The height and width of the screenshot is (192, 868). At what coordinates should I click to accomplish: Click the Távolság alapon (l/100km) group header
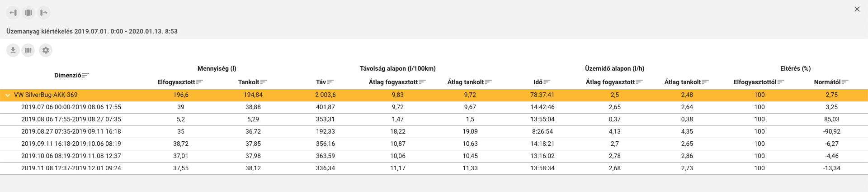click(397, 69)
